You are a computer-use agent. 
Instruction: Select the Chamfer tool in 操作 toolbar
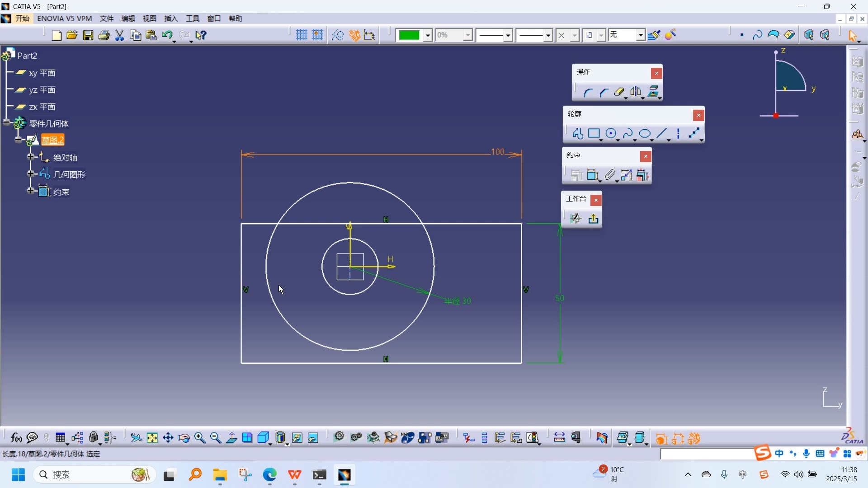(604, 93)
